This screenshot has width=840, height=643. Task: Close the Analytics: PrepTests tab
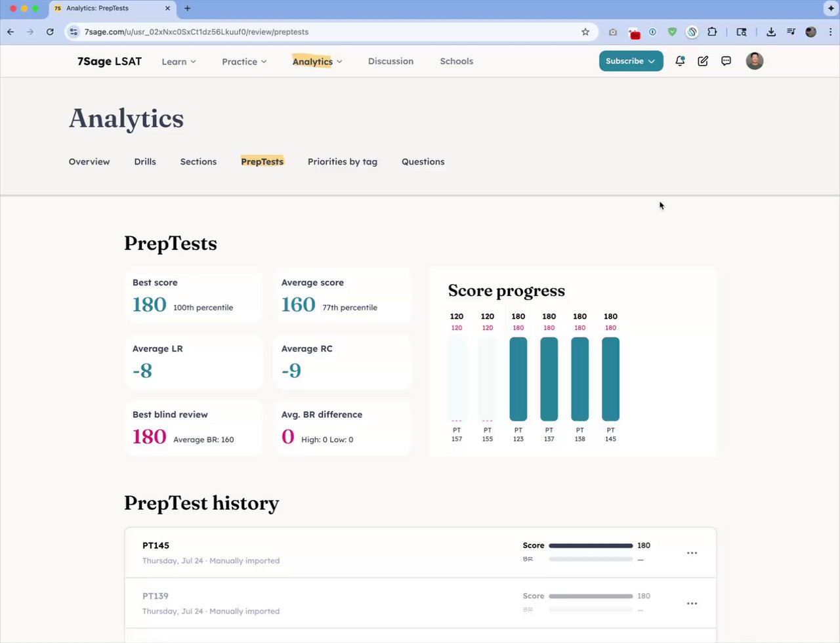pos(167,9)
